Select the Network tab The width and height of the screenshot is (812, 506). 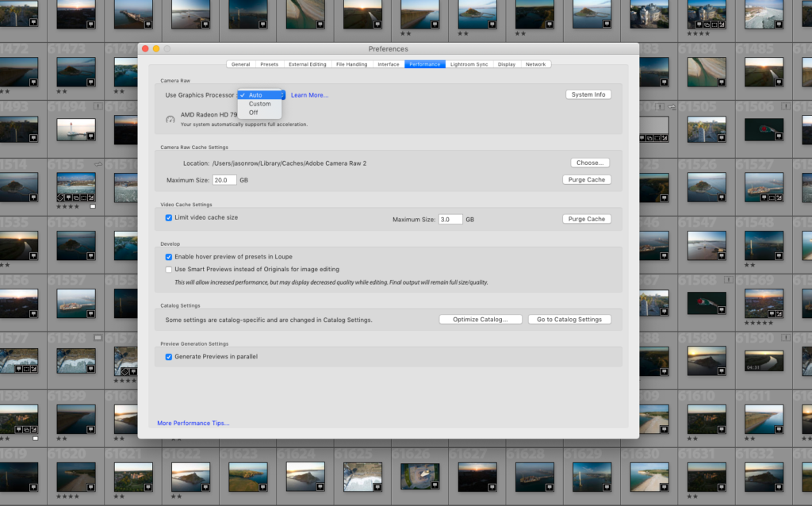[x=535, y=64]
